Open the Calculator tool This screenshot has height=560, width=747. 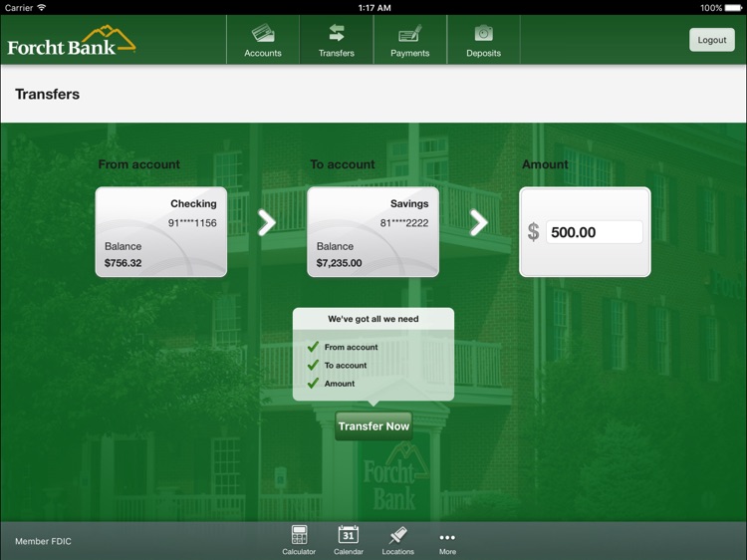[x=299, y=540]
